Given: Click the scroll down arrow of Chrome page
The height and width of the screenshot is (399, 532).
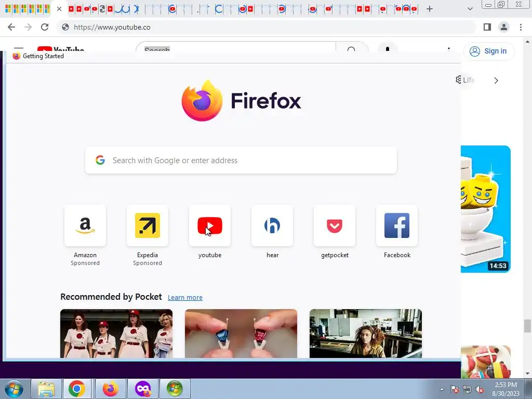Looking at the screenshot, I should click(x=527, y=374).
